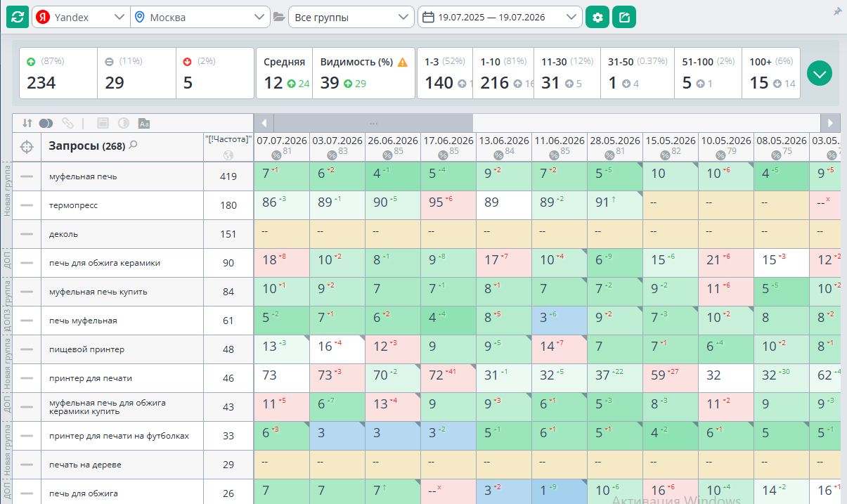Click the right arrow of the horizontal scrollbar
The height and width of the screenshot is (504, 847).
pyautogui.click(x=831, y=123)
